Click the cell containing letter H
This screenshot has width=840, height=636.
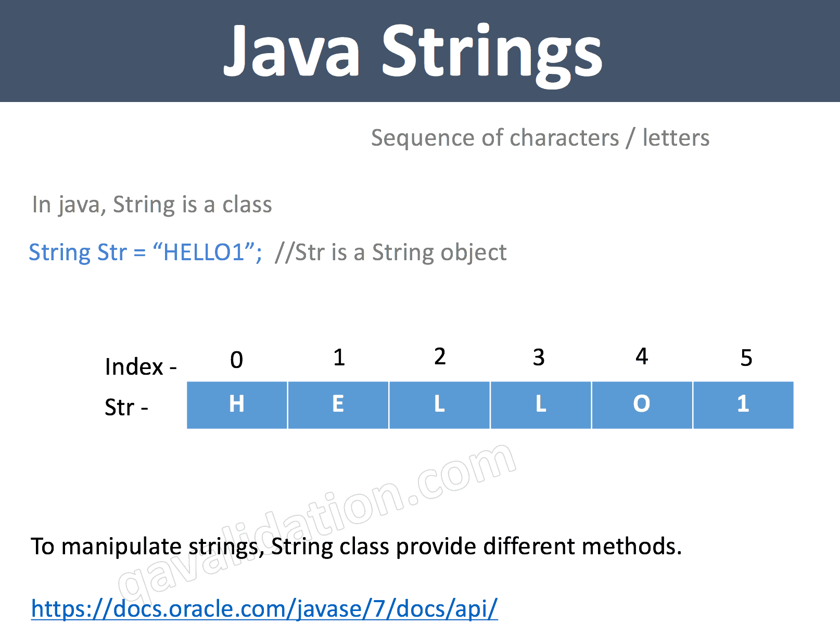tap(237, 404)
